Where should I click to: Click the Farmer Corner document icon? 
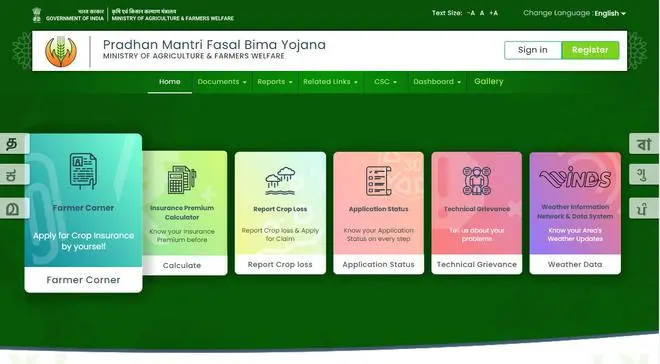point(83,171)
